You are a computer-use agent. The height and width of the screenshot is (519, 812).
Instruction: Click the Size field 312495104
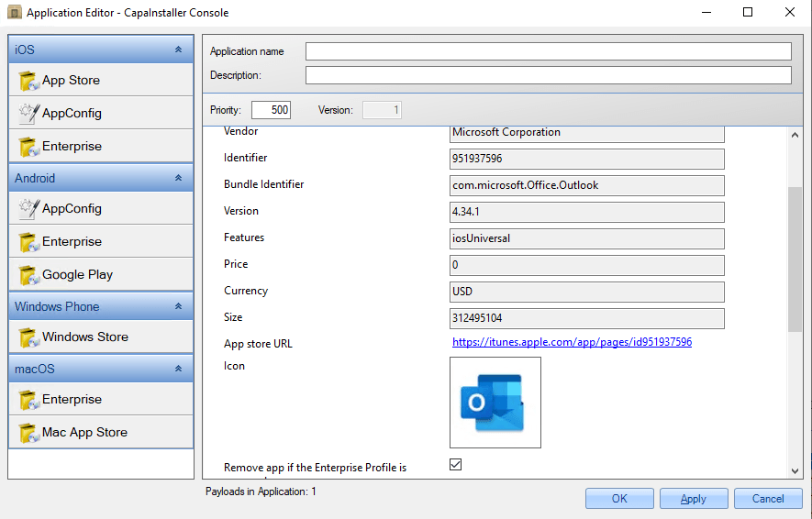586,318
